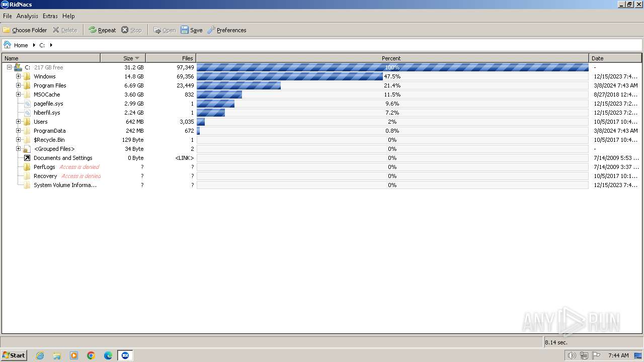Click Documents and Settings link icon
Image resolution: width=644 pixels, height=362 pixels.
pos(27,158)
